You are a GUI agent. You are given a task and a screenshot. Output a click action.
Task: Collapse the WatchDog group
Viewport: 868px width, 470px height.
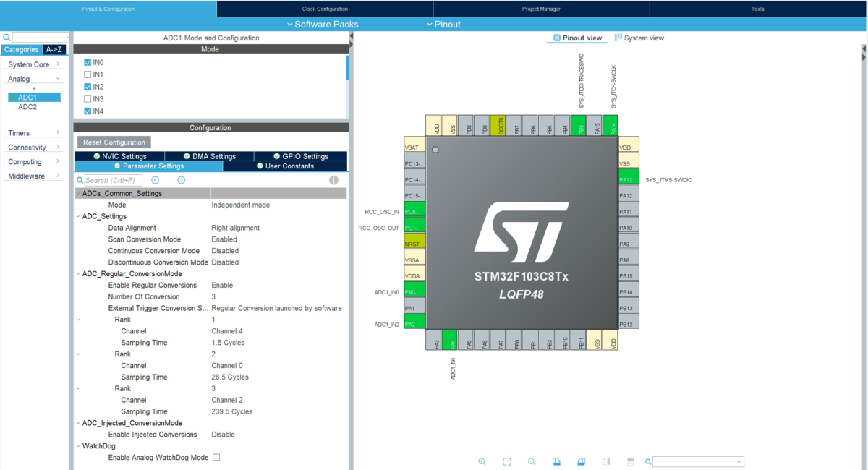[78, 446]
